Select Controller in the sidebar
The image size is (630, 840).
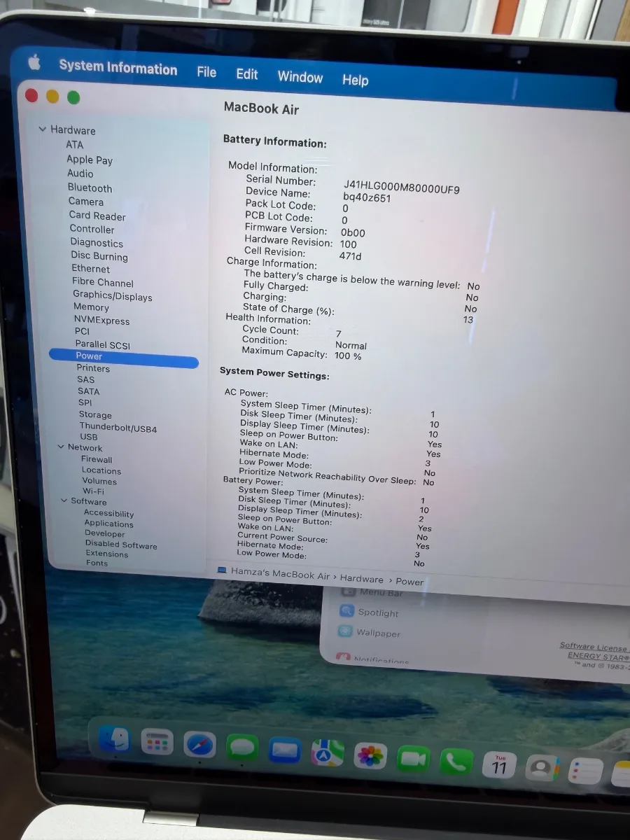[92, 229]
